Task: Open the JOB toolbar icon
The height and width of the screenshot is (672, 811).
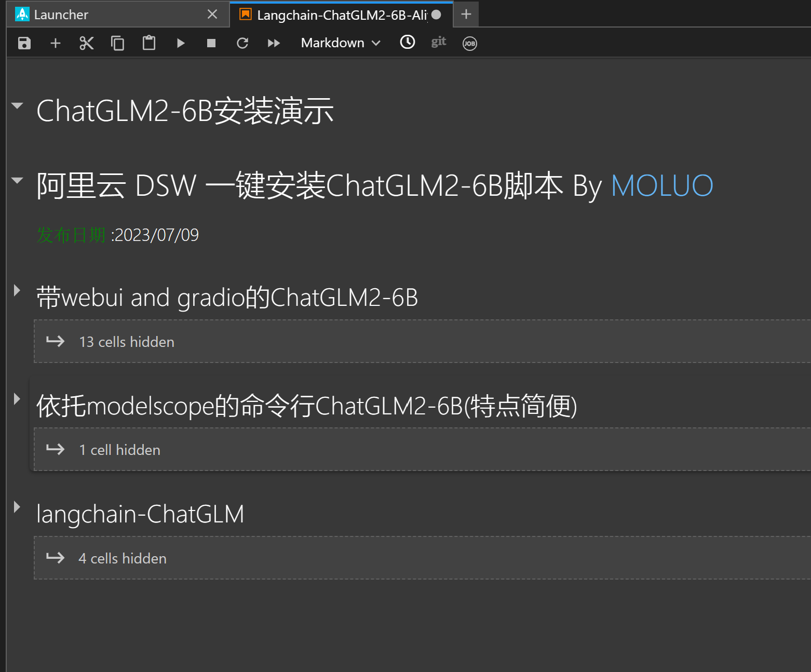Action: (x=469, y=44)
